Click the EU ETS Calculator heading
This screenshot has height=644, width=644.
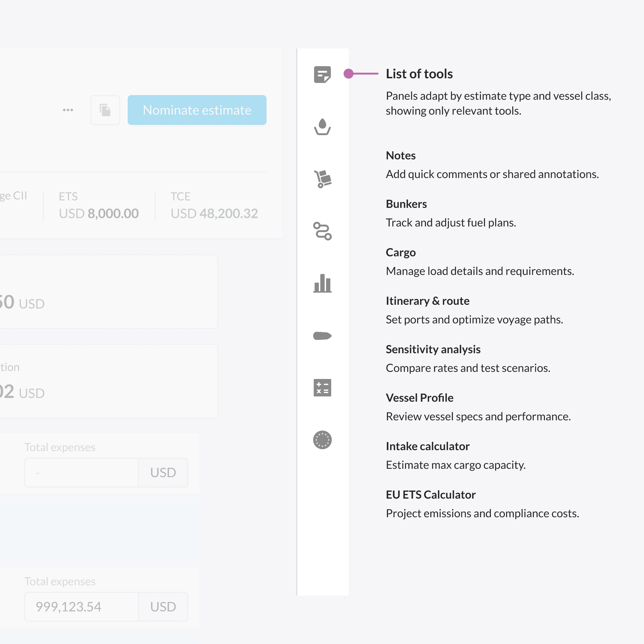tap(431, 495)
